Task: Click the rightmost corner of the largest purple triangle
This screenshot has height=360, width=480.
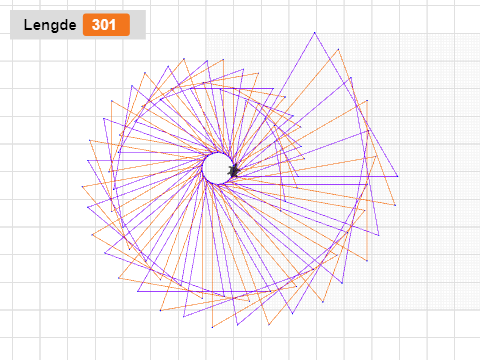Action: click(x=397, y=176)
